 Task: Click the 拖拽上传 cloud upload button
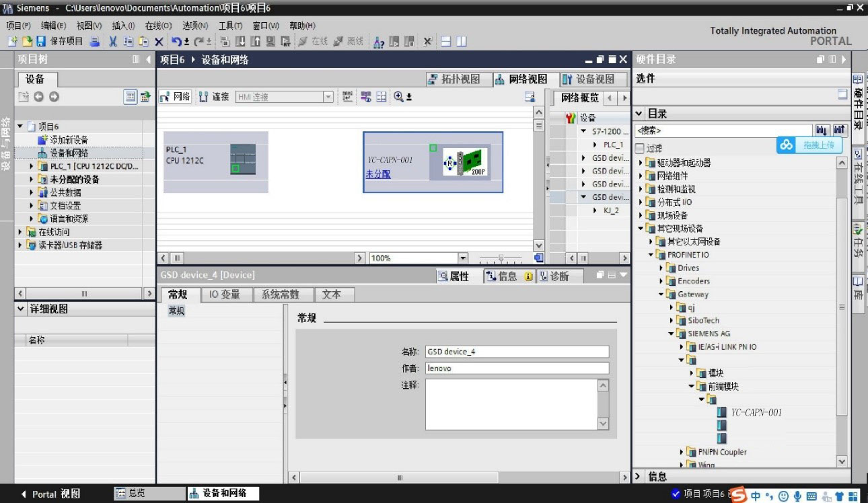(x=809, y=145)
